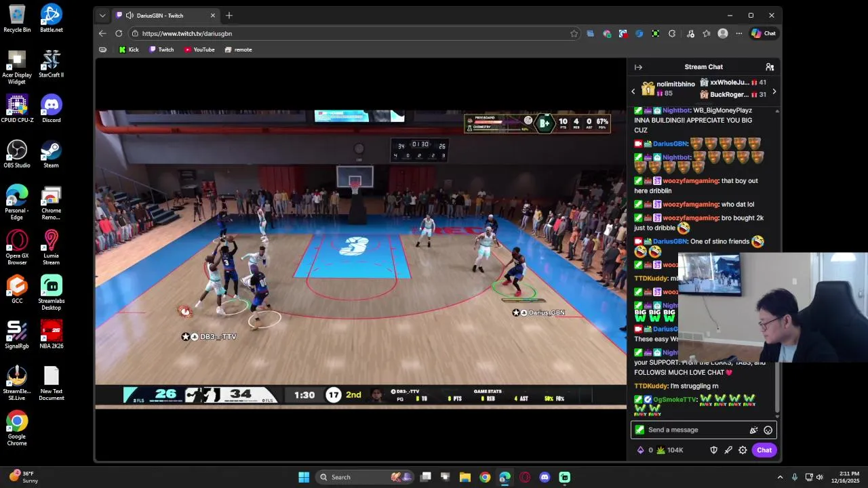
Task: Open the emote picker in chat
Action: pyautogui.click(x=768, y=430)
